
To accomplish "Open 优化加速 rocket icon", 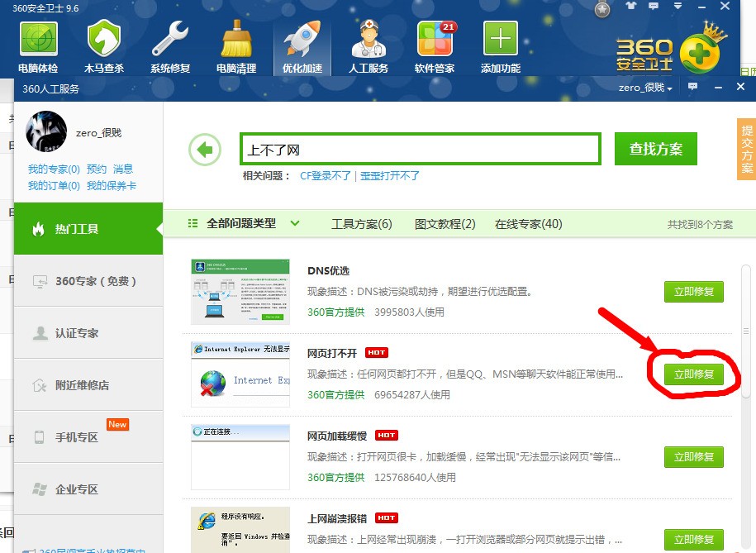I will (302, 39).
